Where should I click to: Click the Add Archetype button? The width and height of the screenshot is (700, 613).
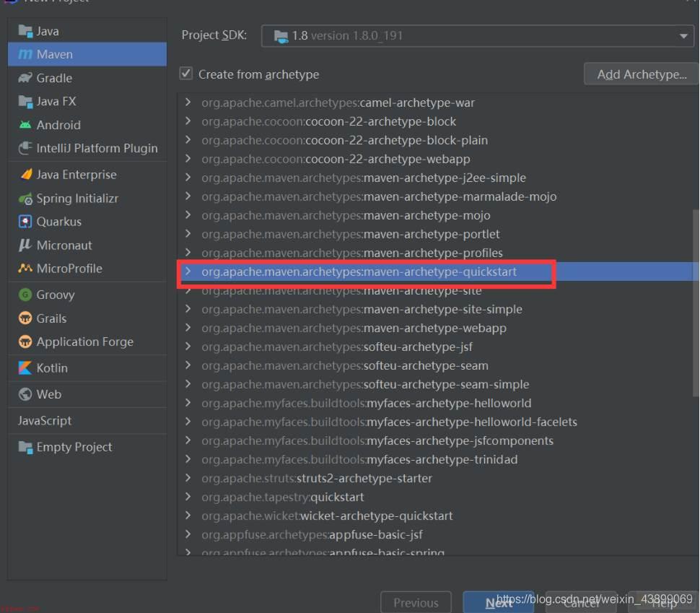click(641, 74)
